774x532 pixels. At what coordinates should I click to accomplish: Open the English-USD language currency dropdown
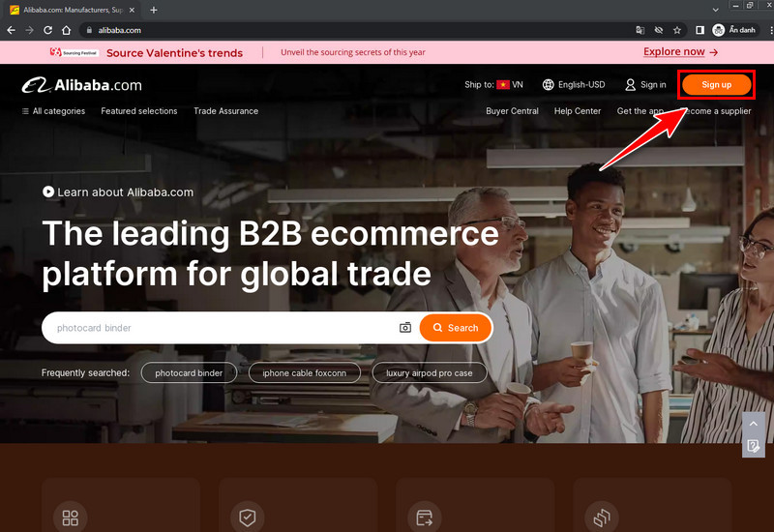[574, 85]
